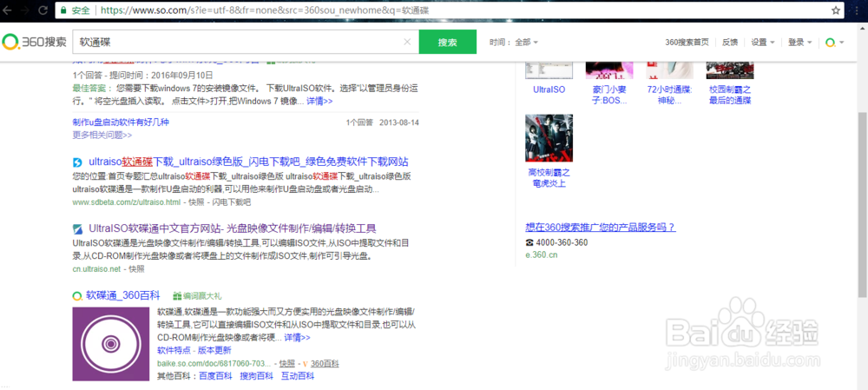Click the underlined 360百科 source link

click(x=325, y=363)
